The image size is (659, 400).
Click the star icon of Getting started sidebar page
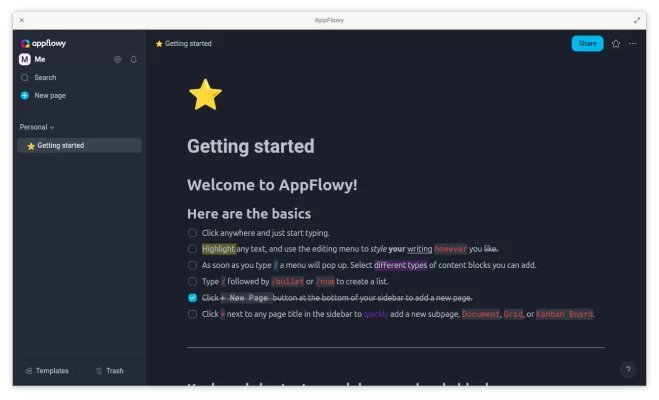(x=31, y=146)
